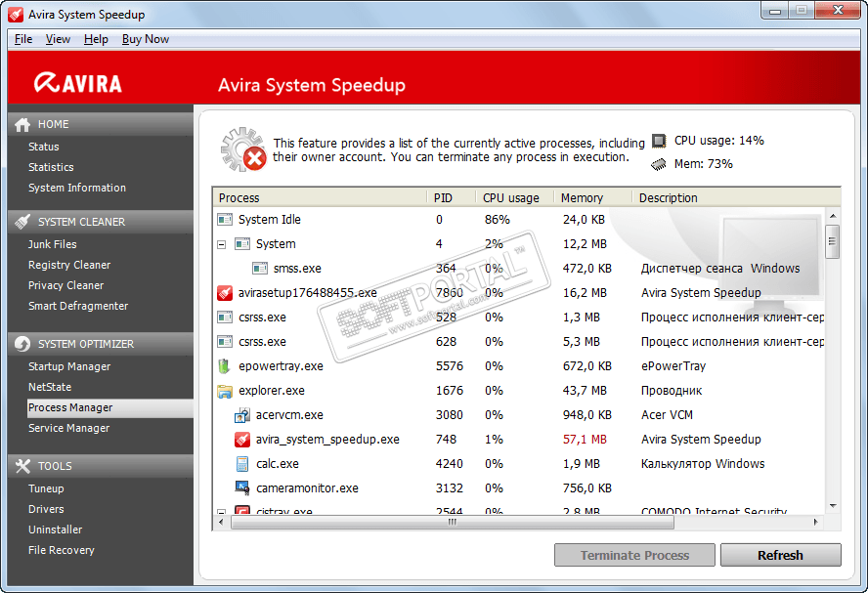
Task: Click the avirasetup176488455.exe red icon
Action: [x=225, y=293]
